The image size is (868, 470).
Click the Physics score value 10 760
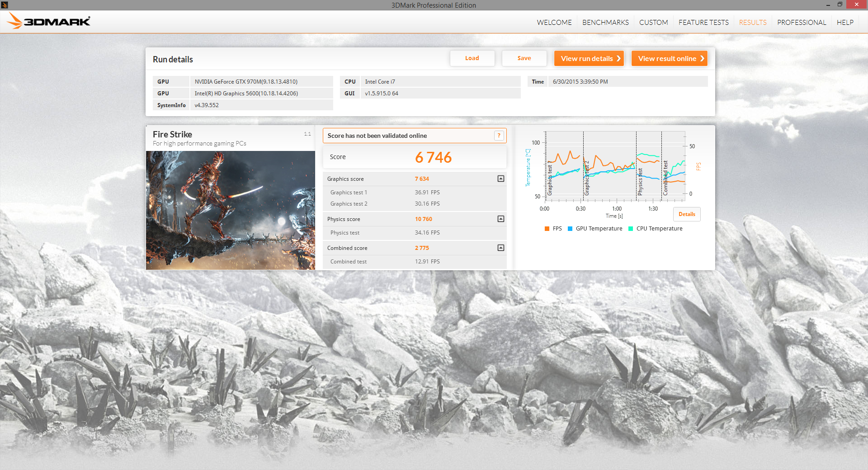point(424,219)
